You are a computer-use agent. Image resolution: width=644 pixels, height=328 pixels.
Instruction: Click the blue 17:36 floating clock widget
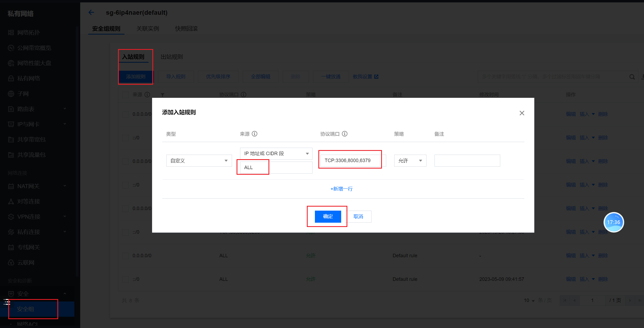coord(613,222)
